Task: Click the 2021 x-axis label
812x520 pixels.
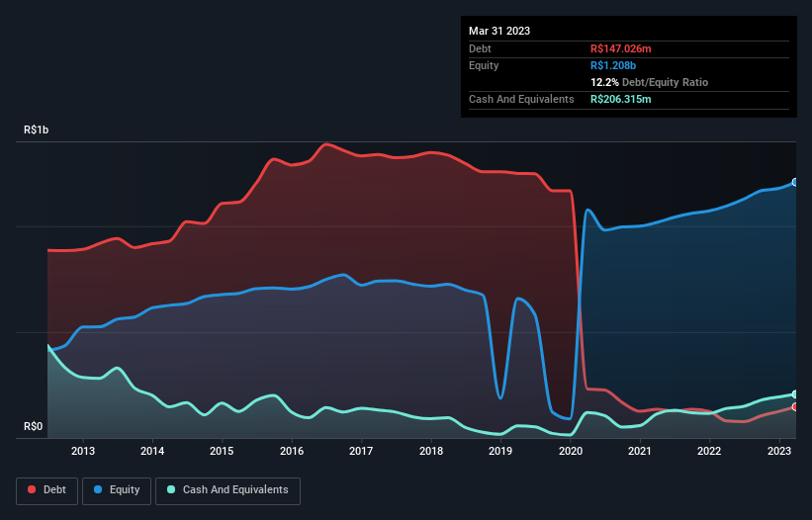Action: [x=640, y=451]
